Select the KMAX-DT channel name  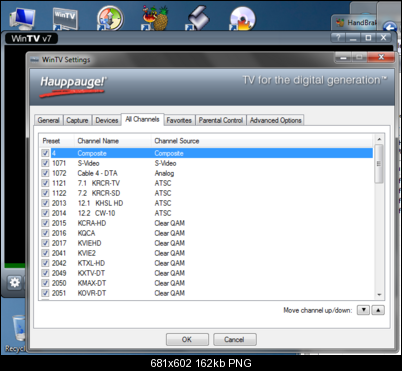[92, 283]
